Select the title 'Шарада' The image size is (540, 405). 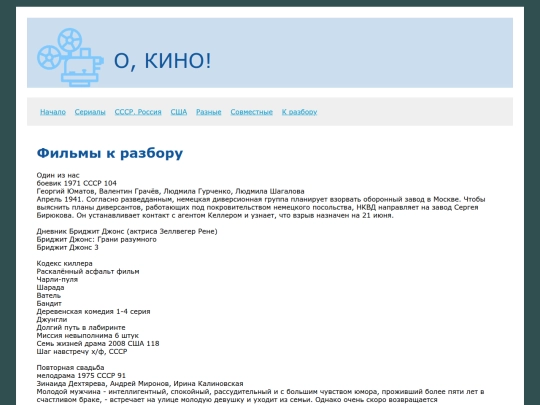point(50,287)
